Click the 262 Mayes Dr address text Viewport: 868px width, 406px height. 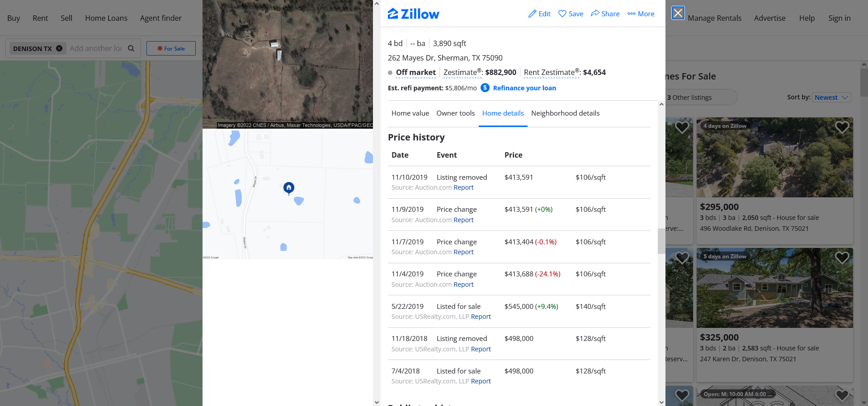coord(445,58)
